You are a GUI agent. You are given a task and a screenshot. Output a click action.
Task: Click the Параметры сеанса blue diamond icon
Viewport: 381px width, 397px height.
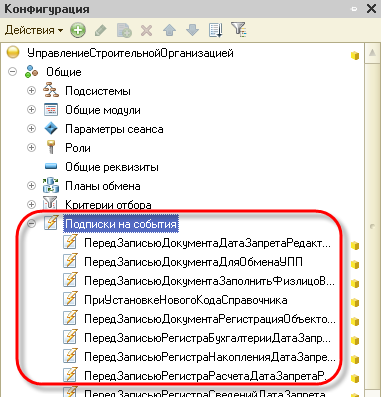(51, 129)
